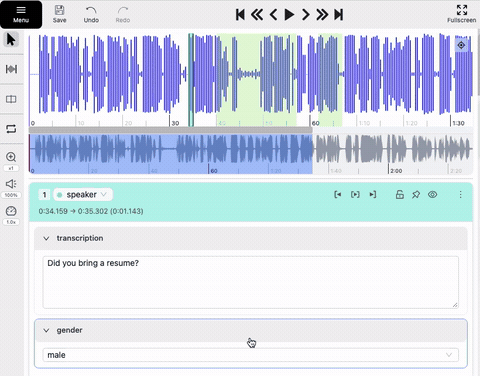Play the segment with bracket play icon
Screen dimensions: 480x376
pos(355,195)
